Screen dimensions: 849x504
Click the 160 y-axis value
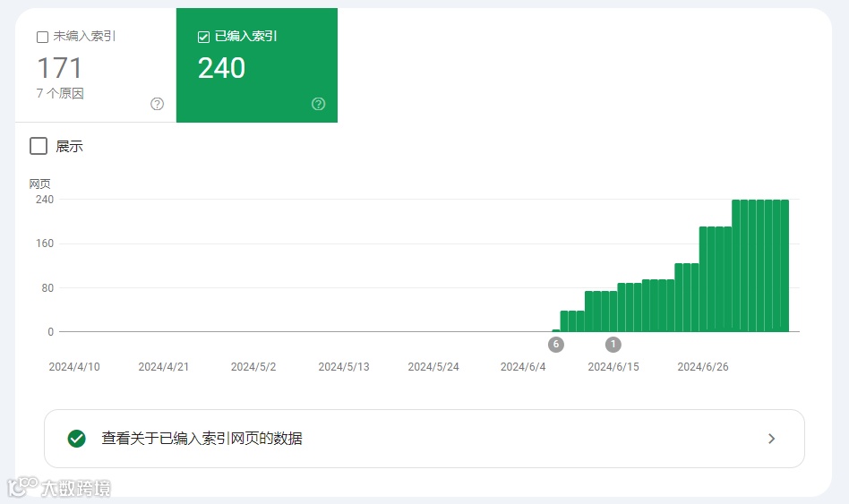click(45, 243)
